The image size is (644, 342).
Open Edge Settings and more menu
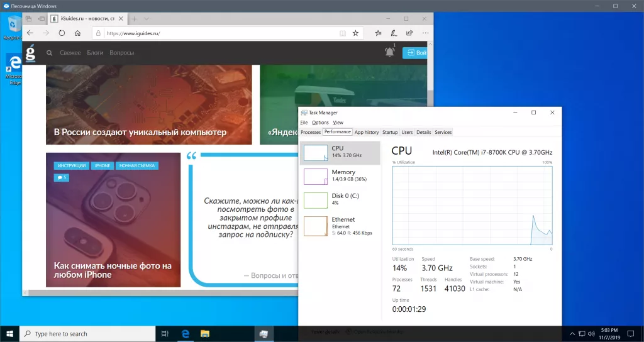coord(425,33)
